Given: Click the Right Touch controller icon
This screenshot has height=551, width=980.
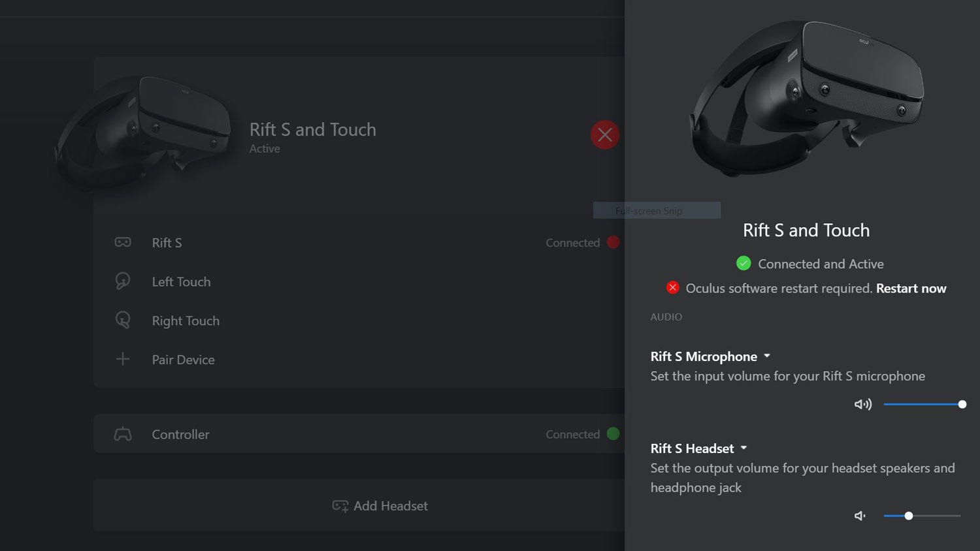Looking at the screenshot, I should click(123, 320).
